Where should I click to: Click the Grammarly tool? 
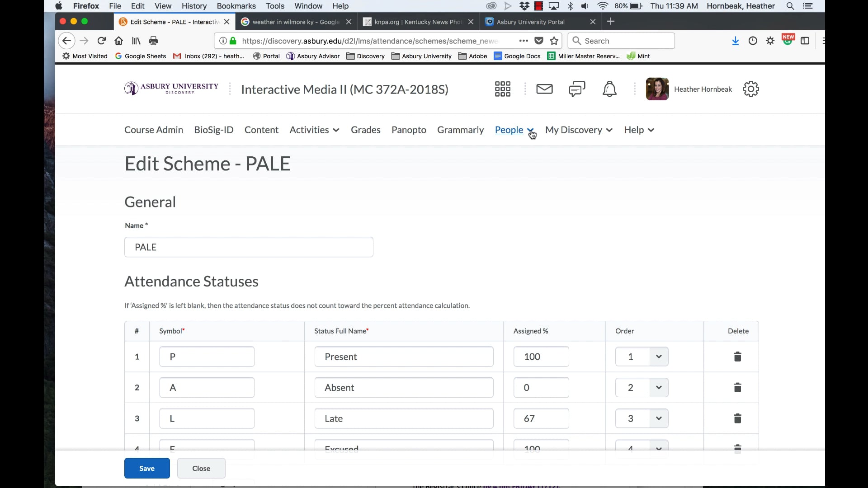pos(460,129)
